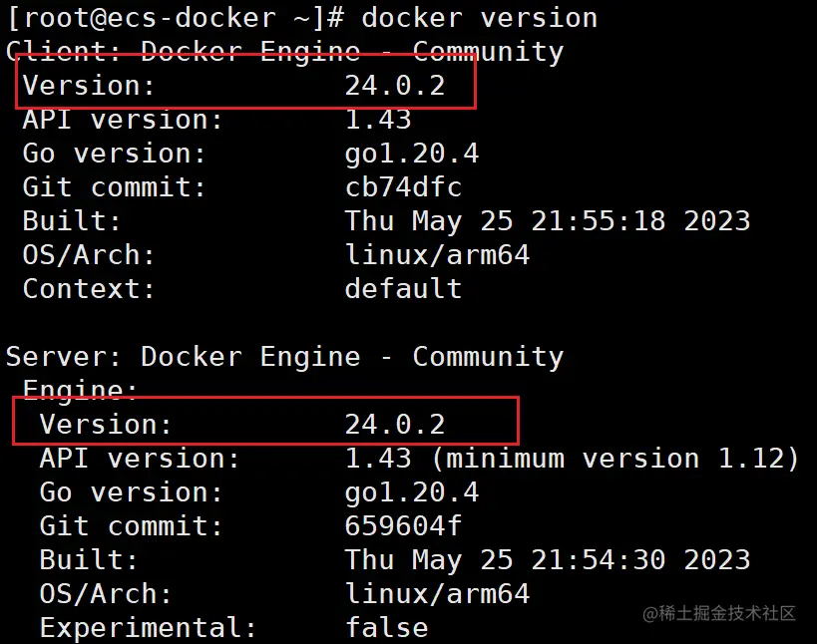Screen dimensions: 817x644
Task: Select the "[root@ecs-docker ~]#" shell prompt
Action: pyautogui.click(x=176, y=19)
